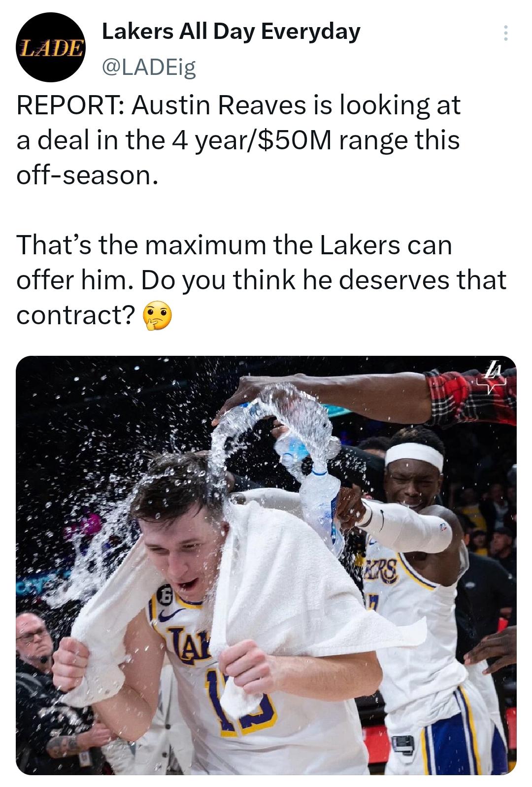This screenshot has height=787, width=532.
Task: Click the word "contract?" in the tweet
Action: click(75, 316)
